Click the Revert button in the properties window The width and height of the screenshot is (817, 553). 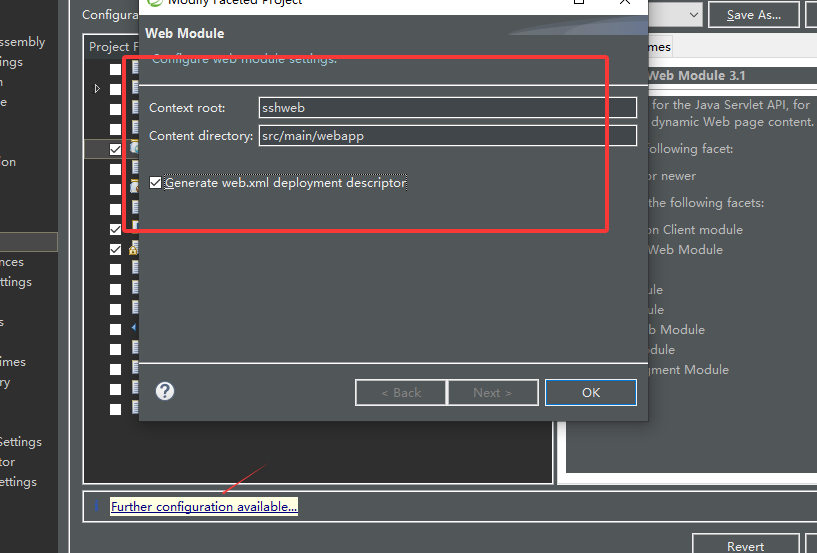point(746,545)
